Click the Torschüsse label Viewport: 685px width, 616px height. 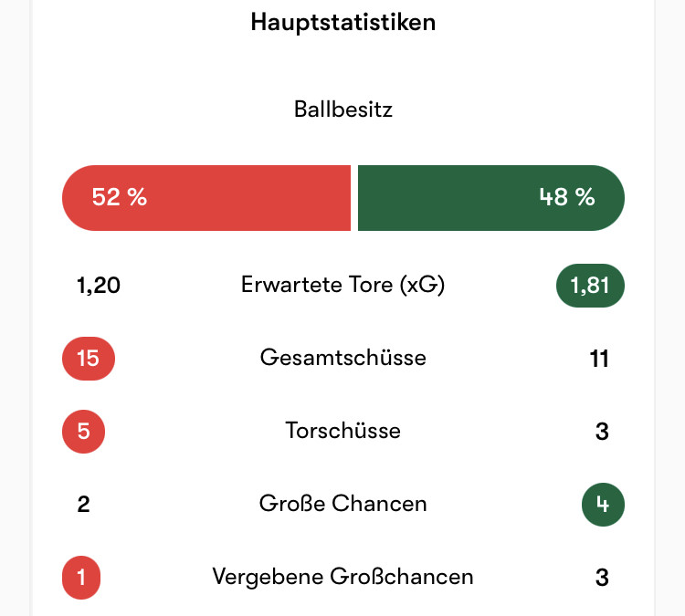(342, 431)
